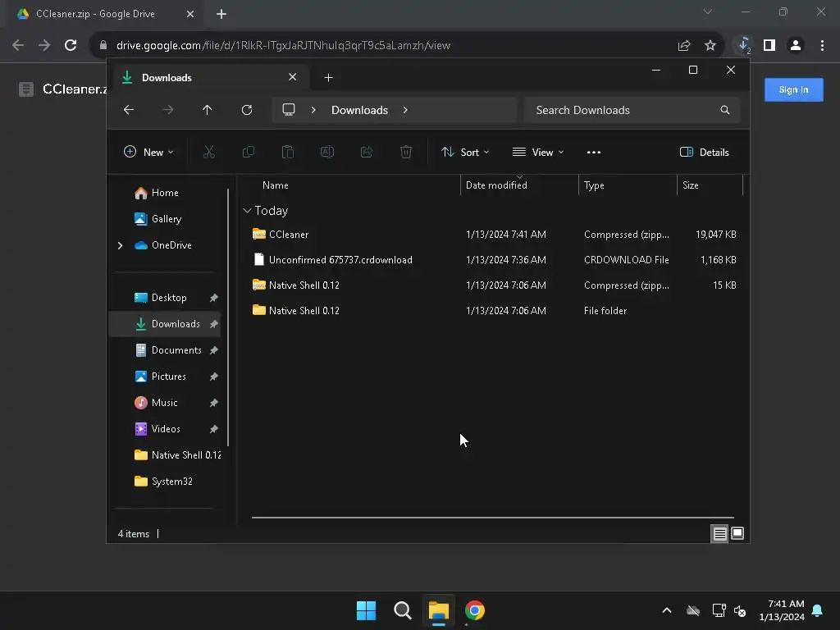Viewport: 840px width, 630px height.
Task: Open Chrome profile avatar menu
Action: click(x=796, y=45)
